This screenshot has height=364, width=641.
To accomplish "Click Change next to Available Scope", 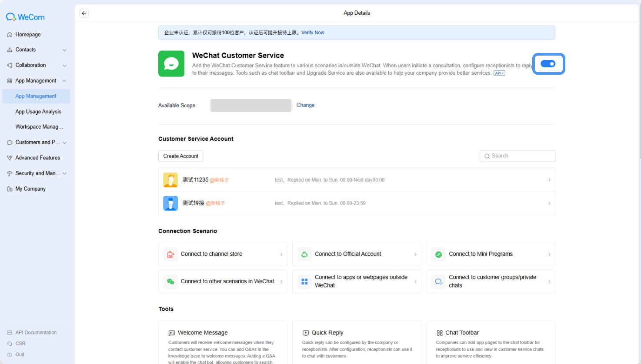I will (305, 105).
